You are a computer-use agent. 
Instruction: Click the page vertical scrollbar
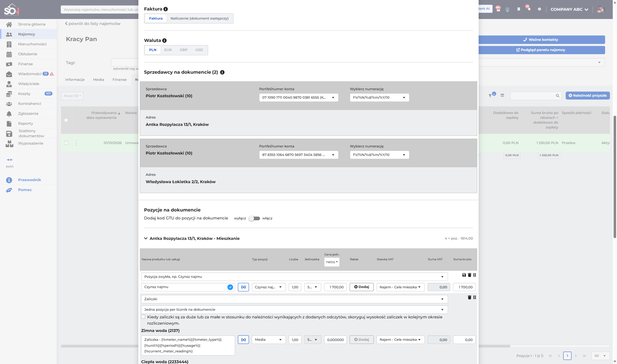[x=615, y=177]
